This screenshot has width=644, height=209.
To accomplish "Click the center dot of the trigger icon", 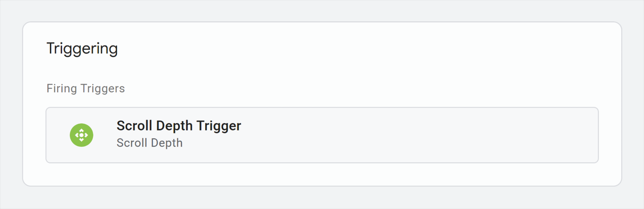I will pyautogui.click(x=81, y=135).
